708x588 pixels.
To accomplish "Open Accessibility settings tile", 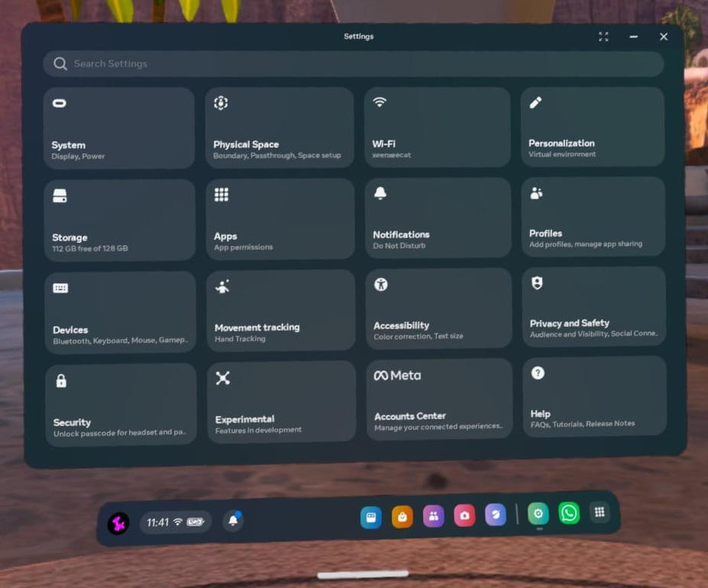I will (x=438, y=309).
